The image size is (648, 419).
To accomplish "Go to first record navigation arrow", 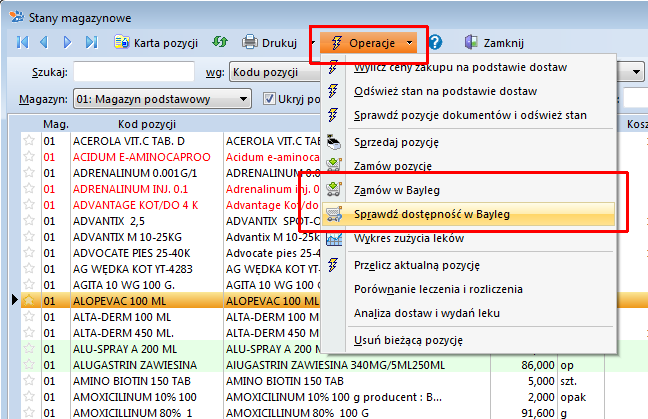I will click(x=23, y=42).
